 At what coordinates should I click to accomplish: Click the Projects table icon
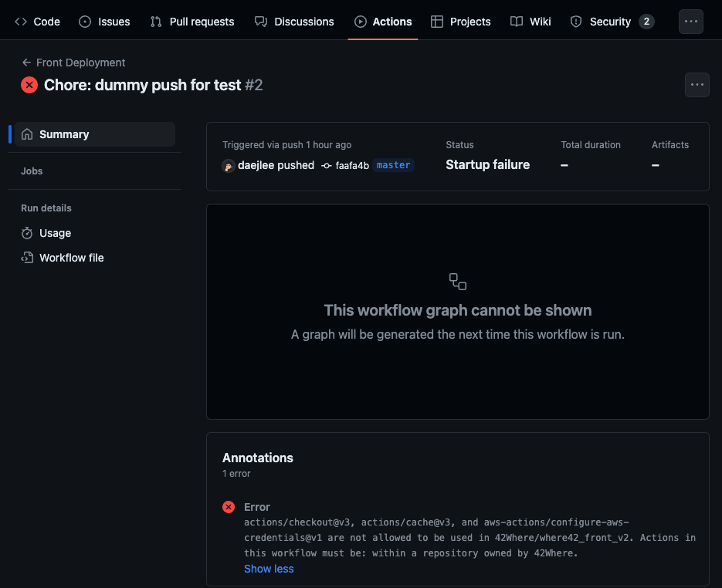[x=437, y=22]
